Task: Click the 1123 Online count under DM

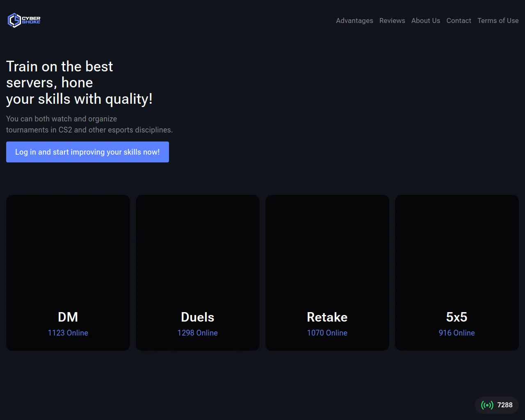Action: pyautogui.click(x=68, y=333)
